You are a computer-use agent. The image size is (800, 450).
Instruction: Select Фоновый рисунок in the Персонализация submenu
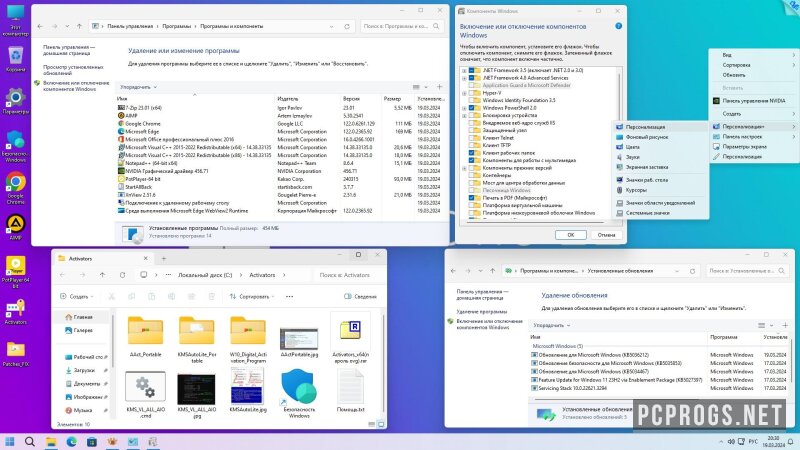[x=661, y=137]
